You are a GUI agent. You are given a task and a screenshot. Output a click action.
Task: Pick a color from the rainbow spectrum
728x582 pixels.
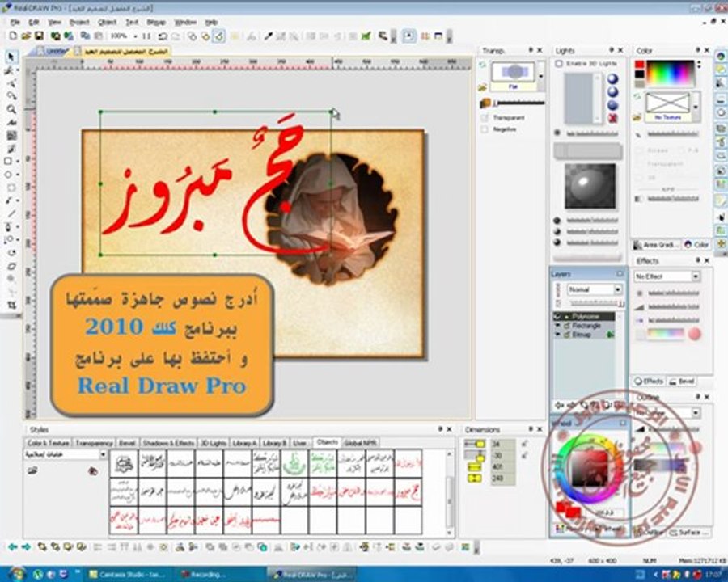(x=671, y=74)
